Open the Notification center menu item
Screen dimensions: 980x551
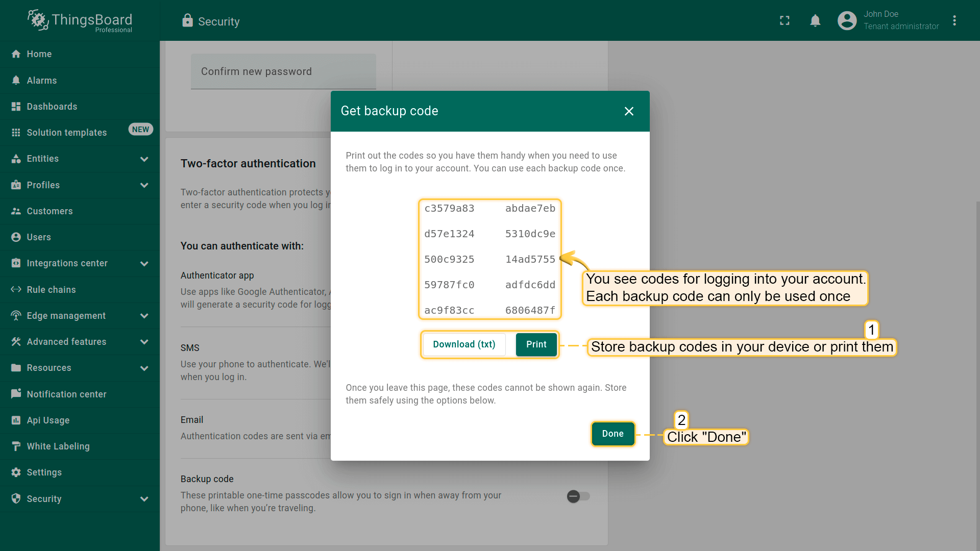[x=66, y=394]
